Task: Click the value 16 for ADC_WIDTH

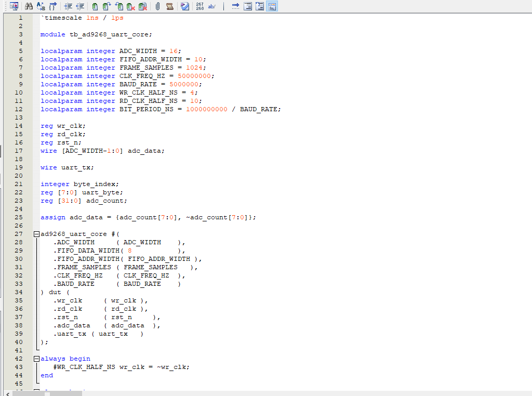Action: pos(174,51)
